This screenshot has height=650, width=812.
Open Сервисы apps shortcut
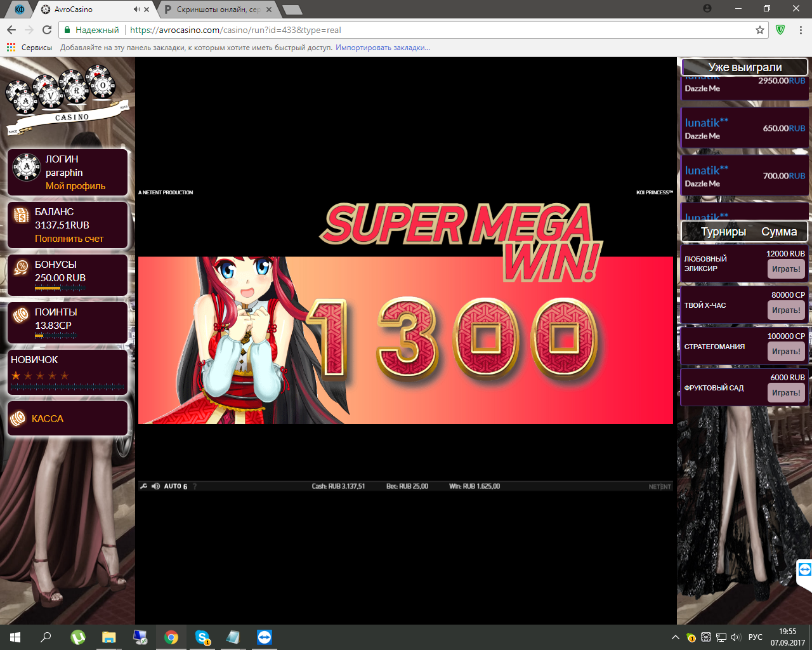(x=29, y=48)
